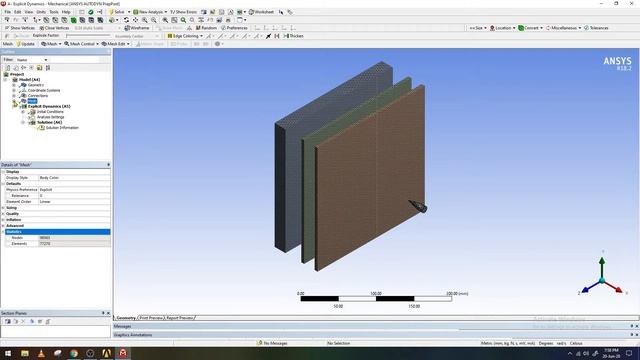The height and width of the screenshot is (360, 640).
Task: Switch to the Print Preview tab
Action: tap(151, 318)
